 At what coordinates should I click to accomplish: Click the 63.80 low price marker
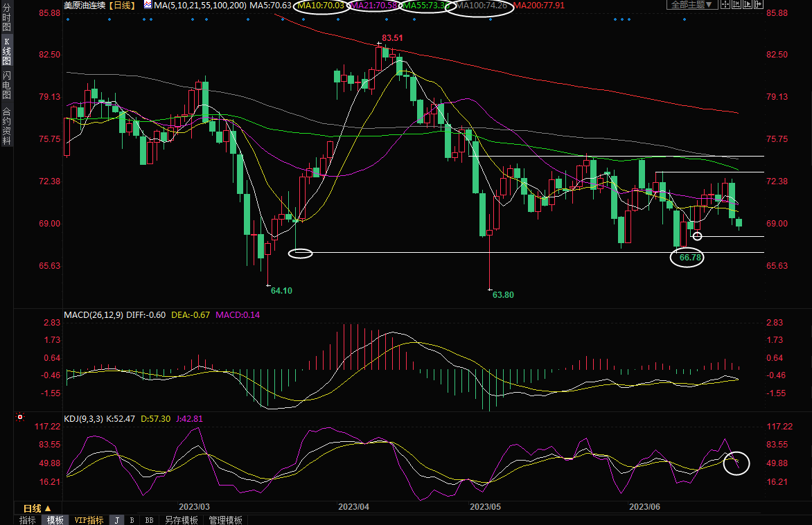tap(503, 294)
